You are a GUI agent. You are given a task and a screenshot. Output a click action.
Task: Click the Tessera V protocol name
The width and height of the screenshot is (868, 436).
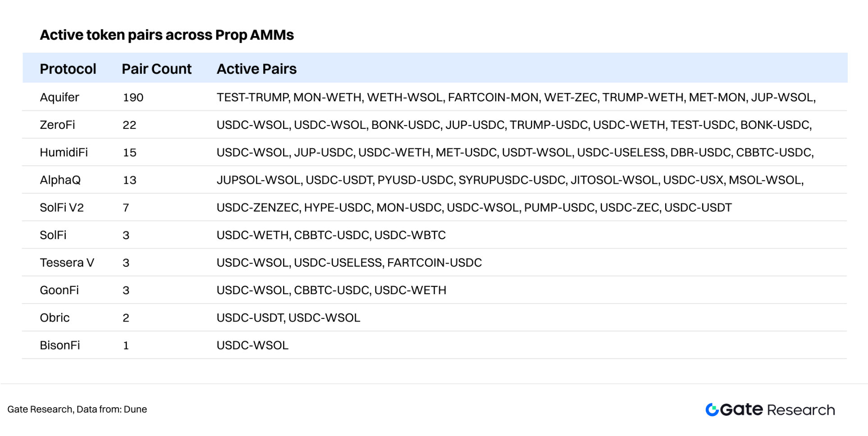click(67, 263)
